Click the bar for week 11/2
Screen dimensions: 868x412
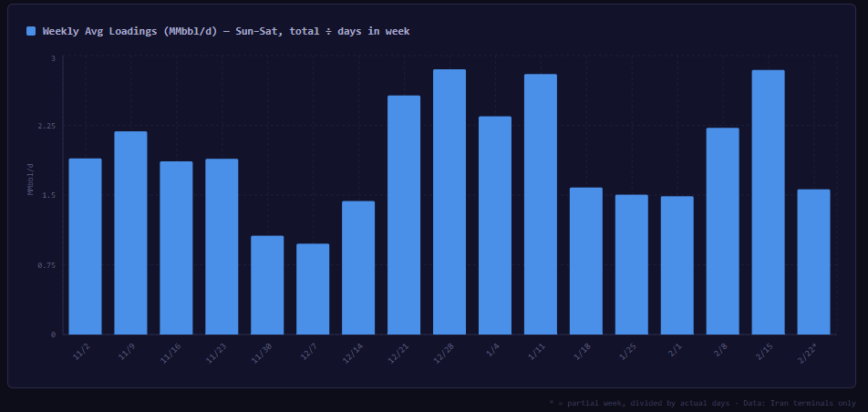tap(85, 246)
